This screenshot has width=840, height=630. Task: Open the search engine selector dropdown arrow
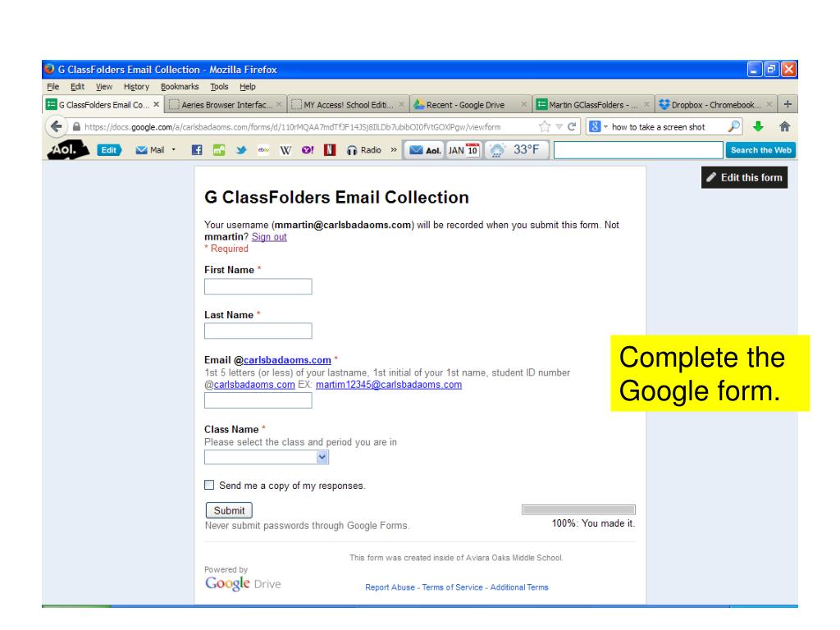pos(605,127)
